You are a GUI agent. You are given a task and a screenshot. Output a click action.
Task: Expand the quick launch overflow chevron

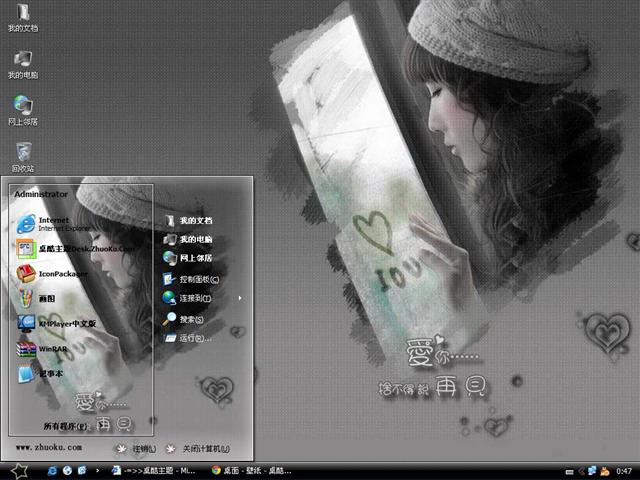[x=97, y=471]
